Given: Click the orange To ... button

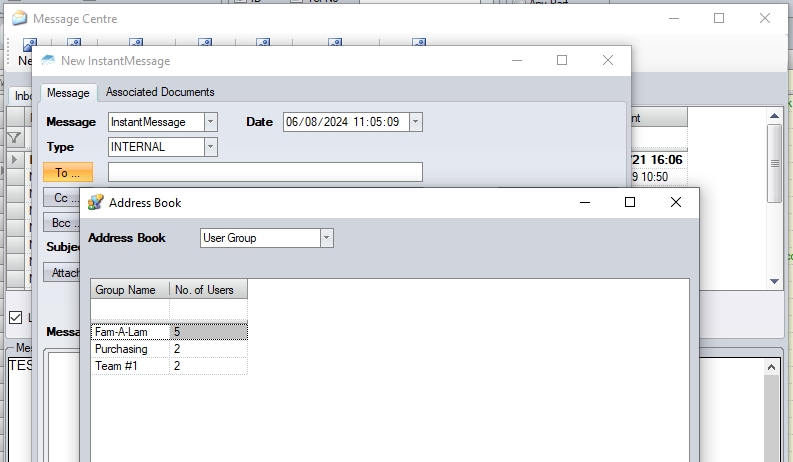Looking at the screenshot, I should 68,172.
